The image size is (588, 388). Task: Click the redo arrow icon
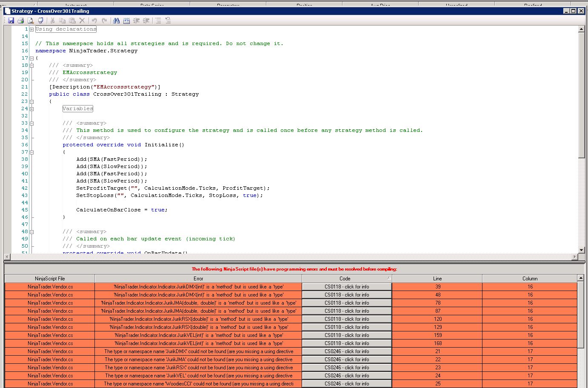click(104, 20)
